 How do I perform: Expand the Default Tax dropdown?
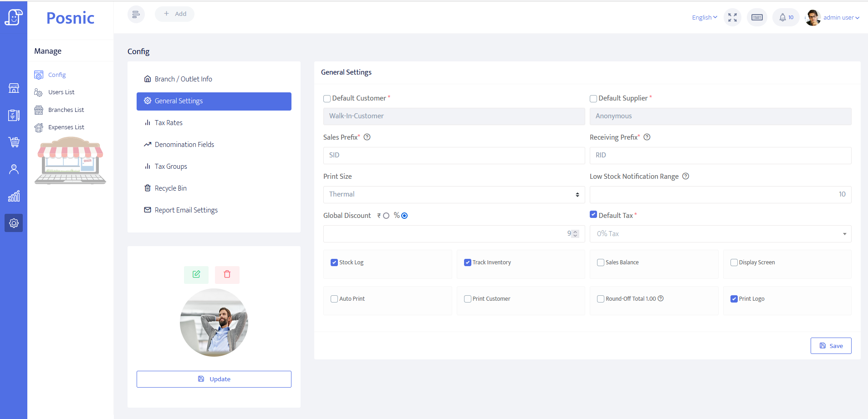click(x=720, y=234)
